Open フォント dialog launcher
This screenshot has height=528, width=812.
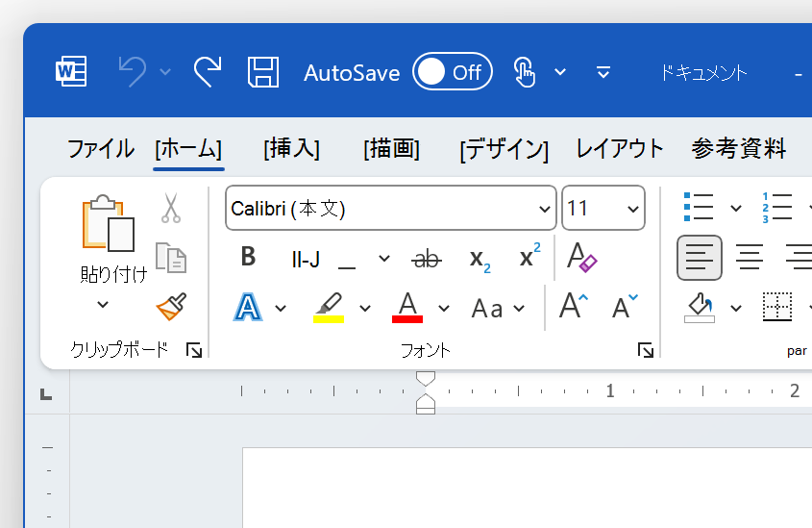tap(645, 350)
